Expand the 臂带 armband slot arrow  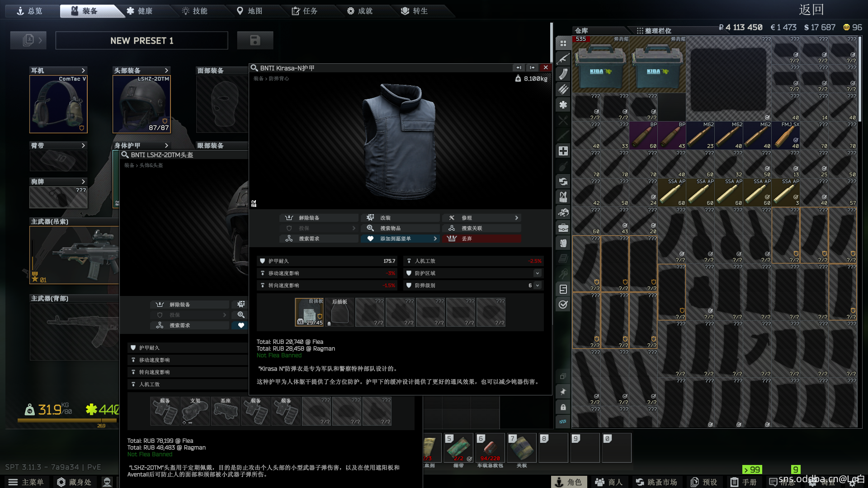(83, 145)
